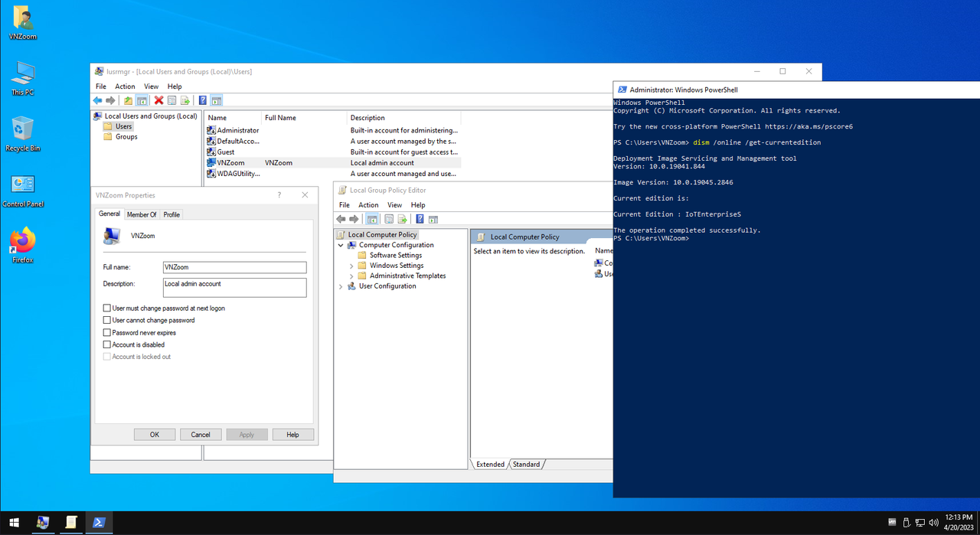The image size is (980, 535).
Task: Expand User Configuration tree node
Action: [x=341, y=286]
